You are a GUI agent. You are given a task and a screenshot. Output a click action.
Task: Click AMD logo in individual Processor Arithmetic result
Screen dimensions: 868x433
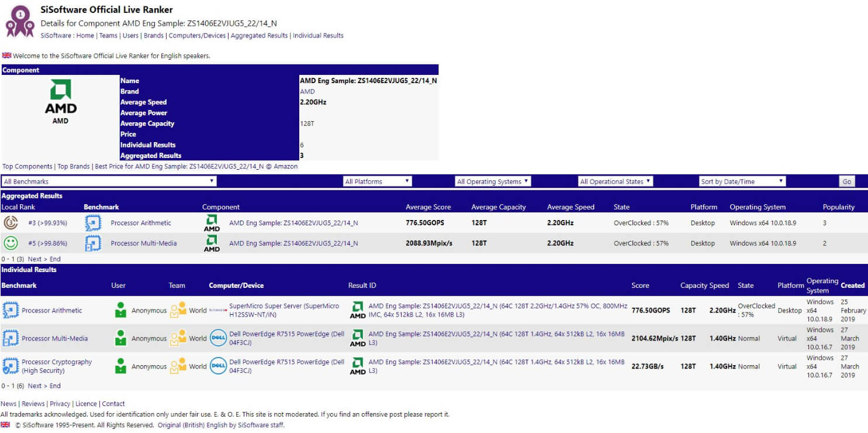(x=358, y=310)
